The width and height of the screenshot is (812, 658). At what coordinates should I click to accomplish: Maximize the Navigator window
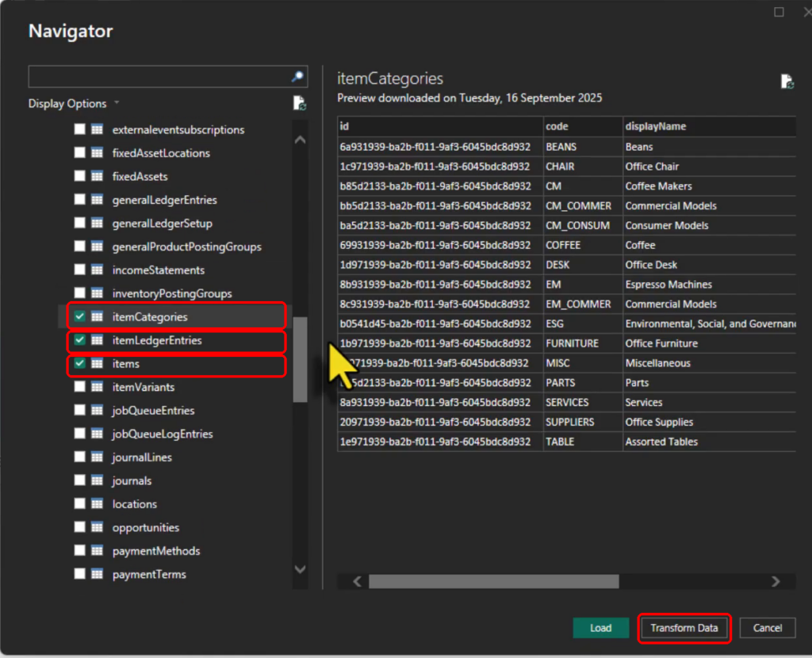point(779,12)
